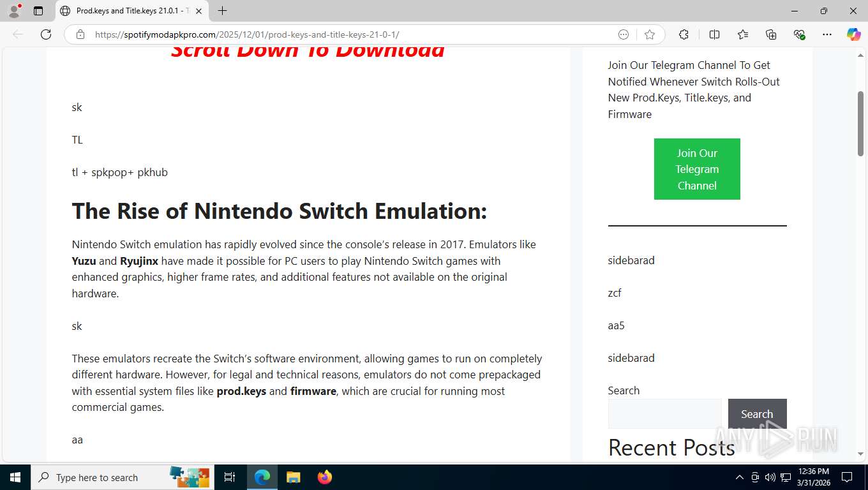
Task: Click the address bar URL
Action: pyautogui.click(x=247, y=34)
